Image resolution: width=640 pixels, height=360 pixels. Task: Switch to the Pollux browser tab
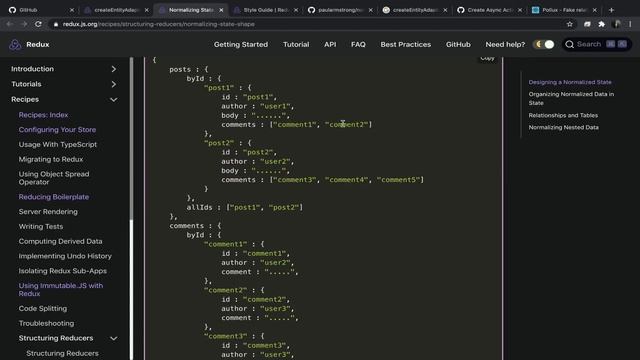[x=564, y=10]
